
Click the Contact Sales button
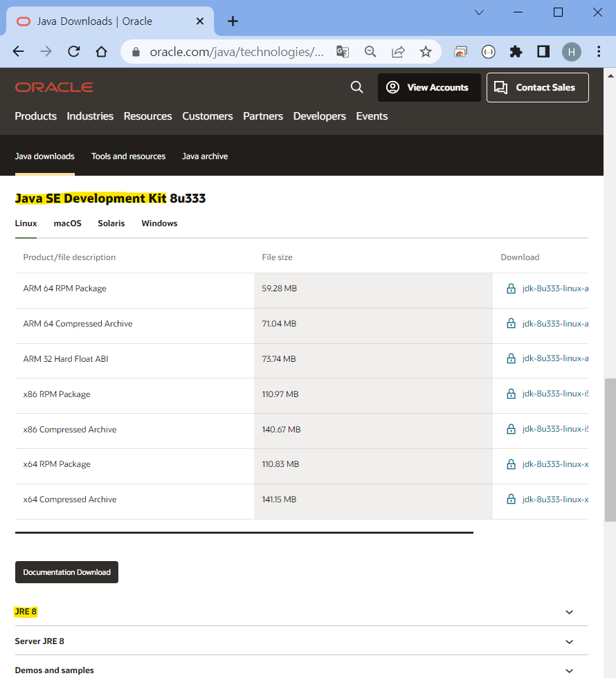pyautogui.click(x=537, y=87)
